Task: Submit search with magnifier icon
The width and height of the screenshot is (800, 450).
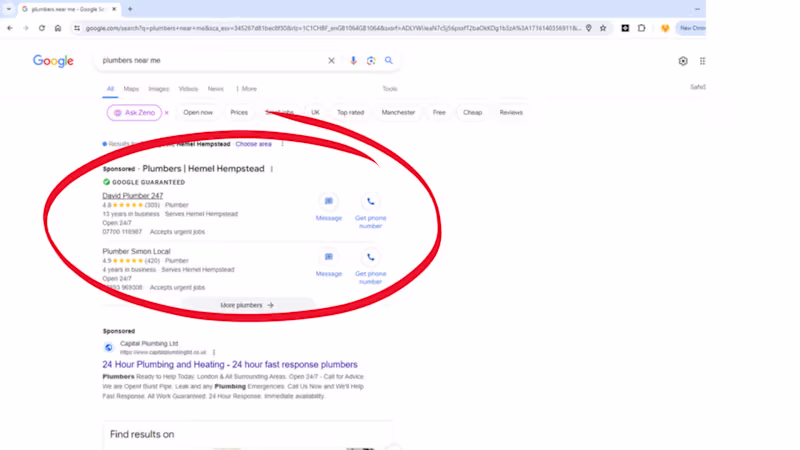Action: [389, 61]
